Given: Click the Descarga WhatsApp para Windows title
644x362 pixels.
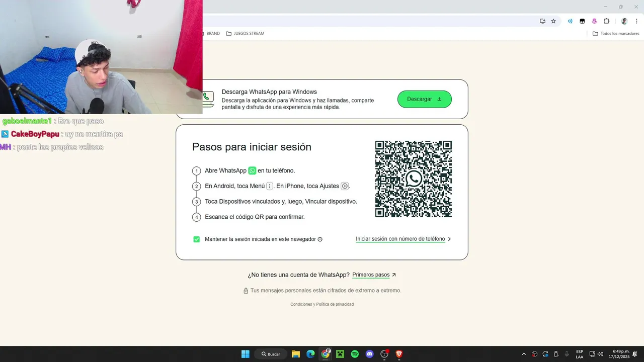Looking at the screenshot, I should (269, 92).
